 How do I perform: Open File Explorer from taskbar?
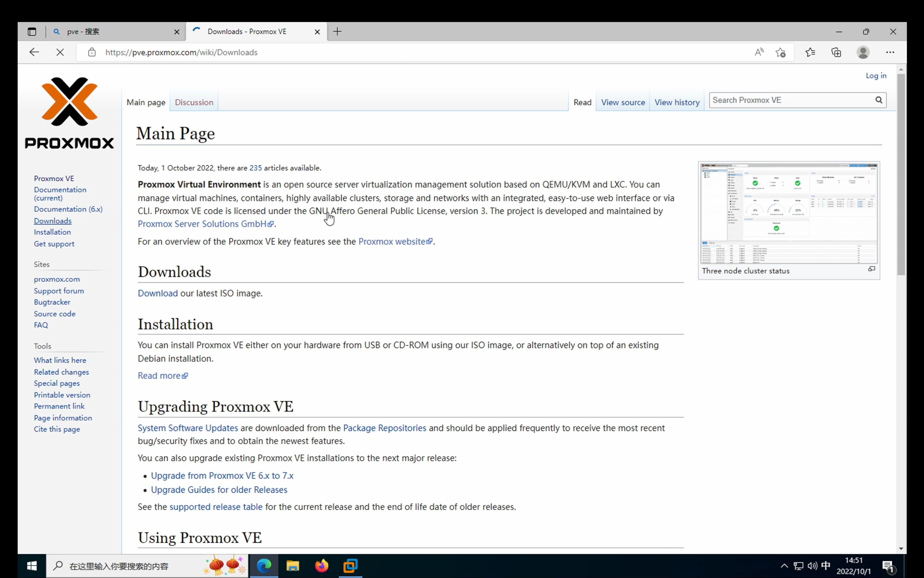click(292, 566)
